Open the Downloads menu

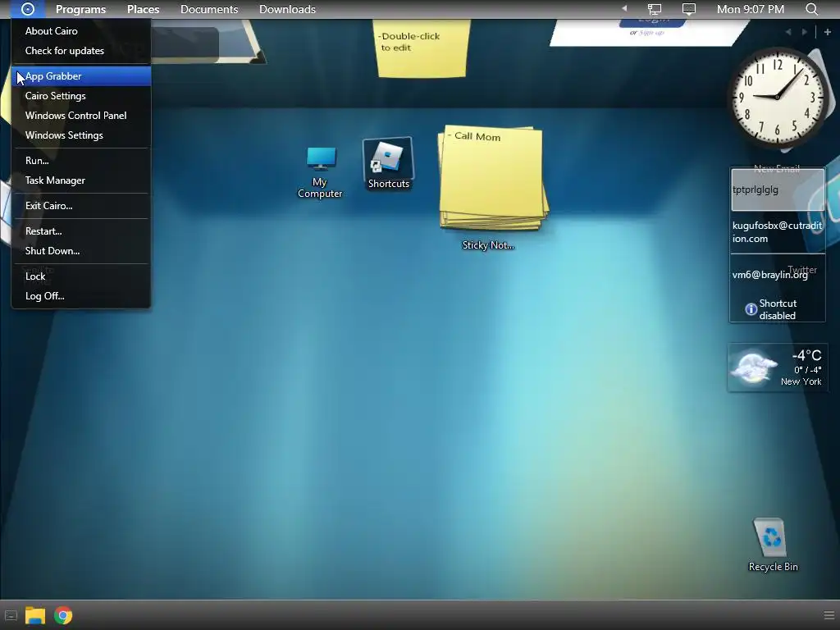coord(287,9)
